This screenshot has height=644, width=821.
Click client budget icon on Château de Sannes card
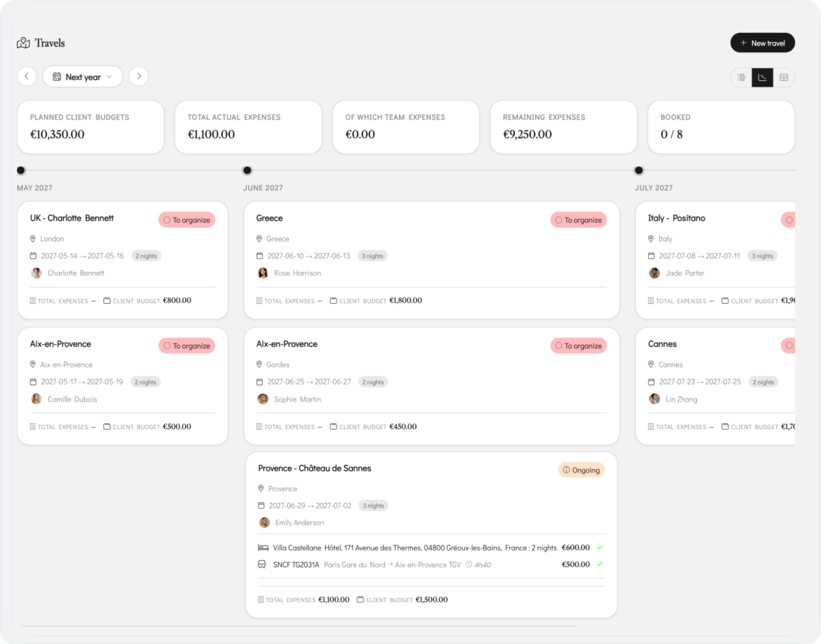click(x=360, y=600)
